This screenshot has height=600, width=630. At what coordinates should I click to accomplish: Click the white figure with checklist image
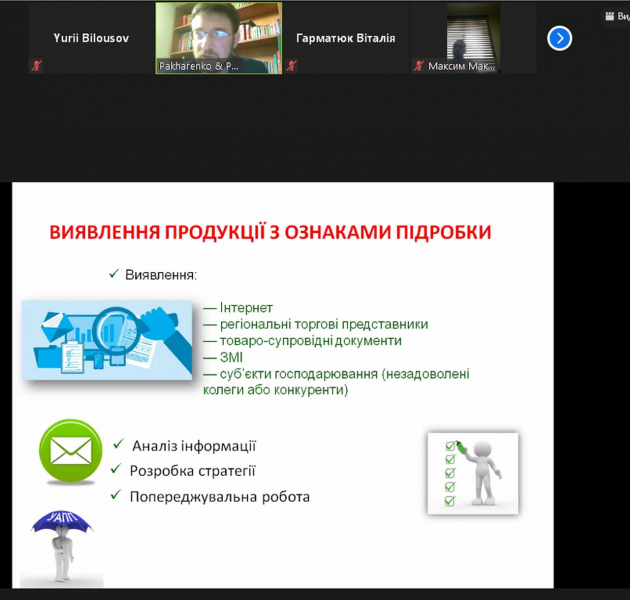472,473
